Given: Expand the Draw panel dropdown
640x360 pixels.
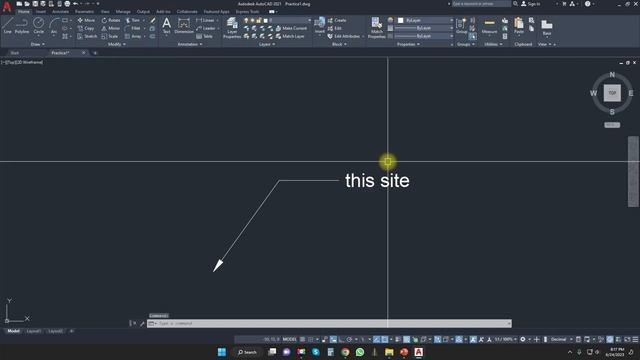Looking at the screenshot, I should pyautogui.click(x=38, y=44).
